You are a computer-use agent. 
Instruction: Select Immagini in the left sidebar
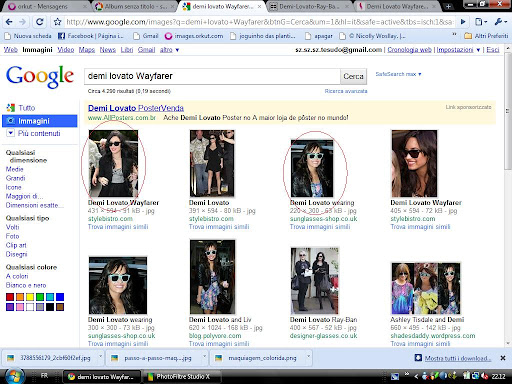40,121
